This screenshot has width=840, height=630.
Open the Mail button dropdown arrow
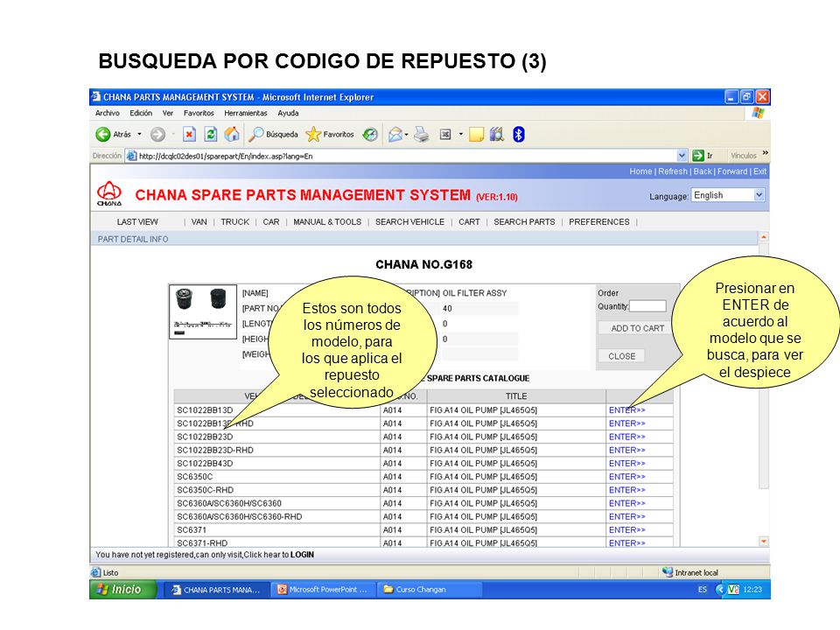406,134
